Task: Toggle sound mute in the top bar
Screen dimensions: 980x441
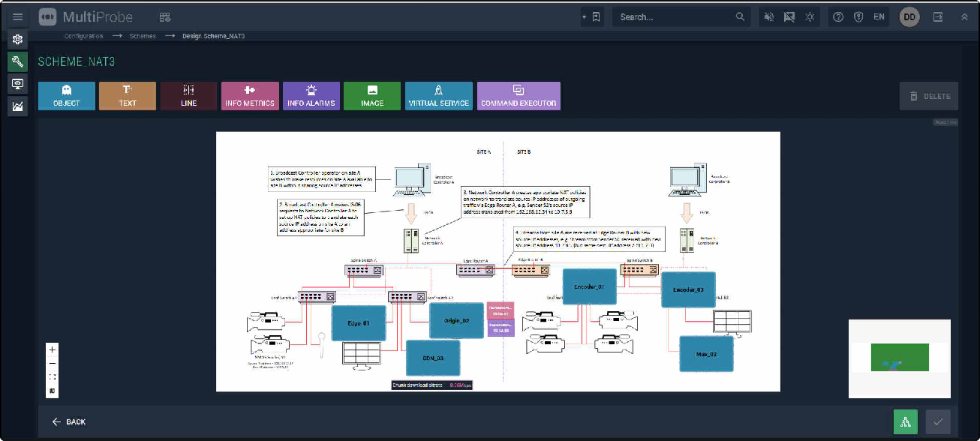Action: (768, 16)
